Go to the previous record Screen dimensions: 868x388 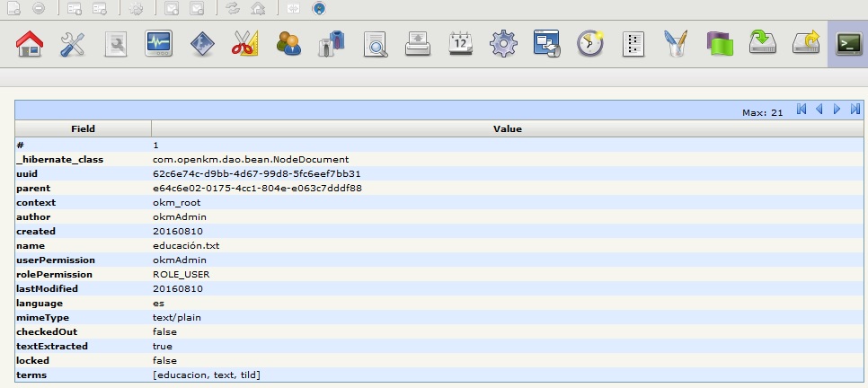tap(819, 110)
